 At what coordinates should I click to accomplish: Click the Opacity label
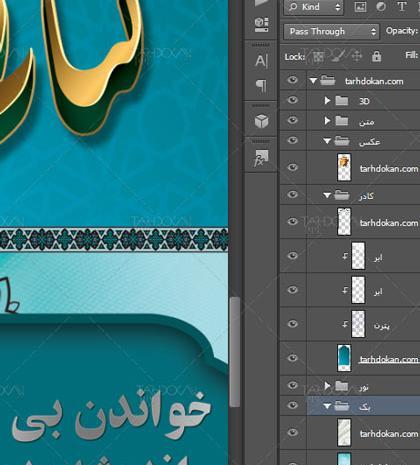pos(402,31)
